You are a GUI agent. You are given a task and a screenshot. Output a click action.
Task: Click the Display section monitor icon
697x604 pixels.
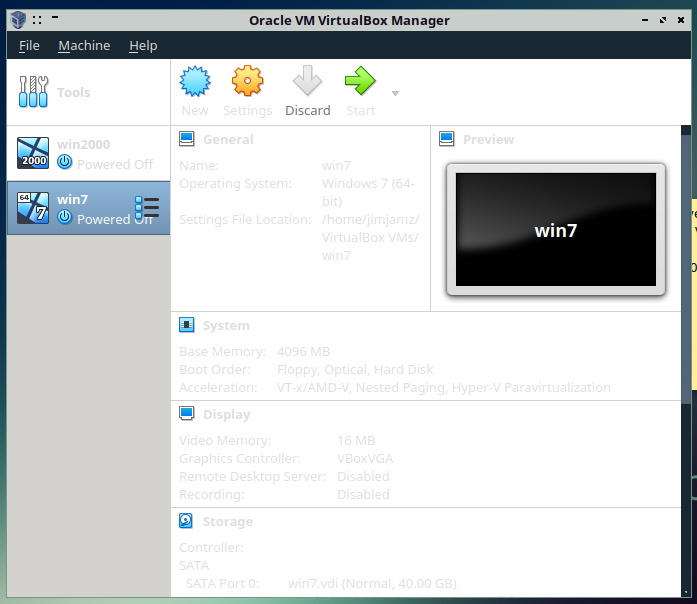tap(187, 413)
